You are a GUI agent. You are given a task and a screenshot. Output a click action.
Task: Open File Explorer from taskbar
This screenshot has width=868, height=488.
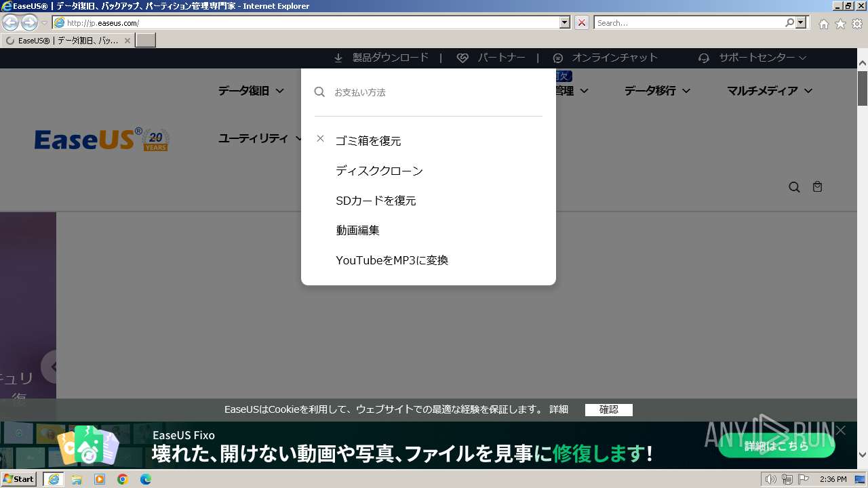[x=77, y=479]
